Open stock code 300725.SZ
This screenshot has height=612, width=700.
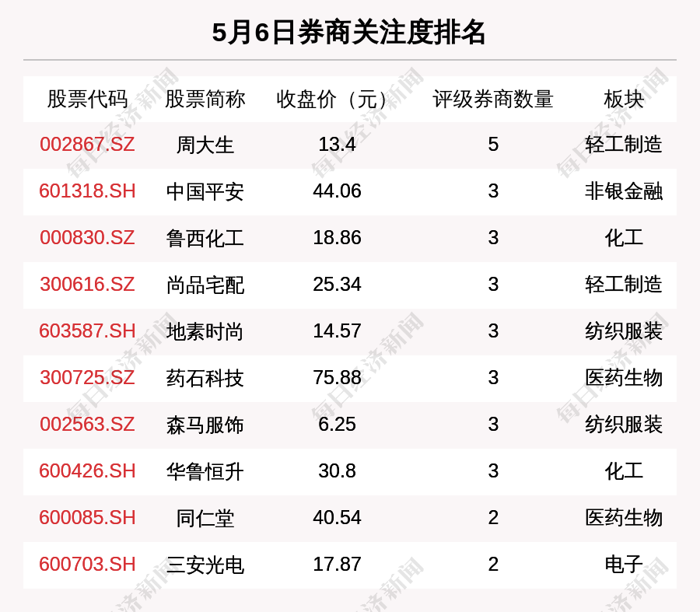click(x=87, y=378)
